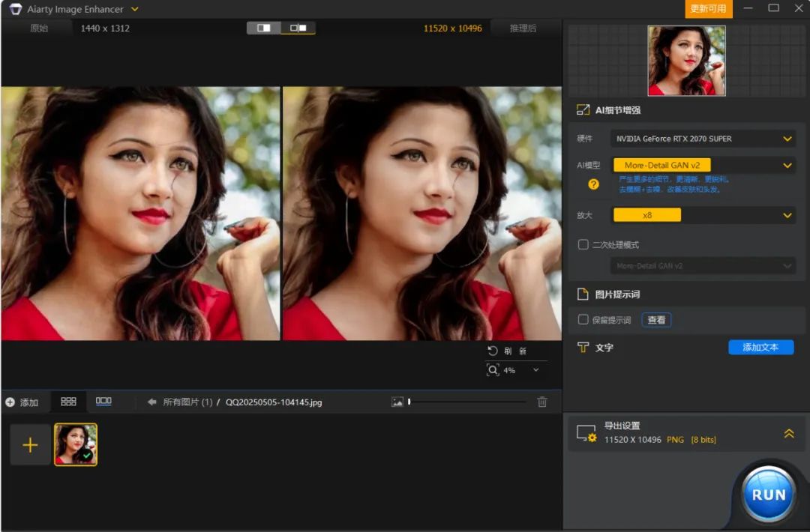Open the app title dropdown arrow
The width and height of the screenshot is (810, 532).
point(135,9)
